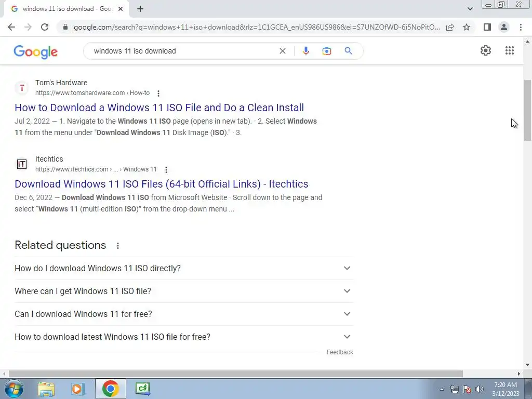This screenshot has width=532, height=399.
Task: Expand "Can I download Windows 11 for free?"
Action: pos(184,314)
